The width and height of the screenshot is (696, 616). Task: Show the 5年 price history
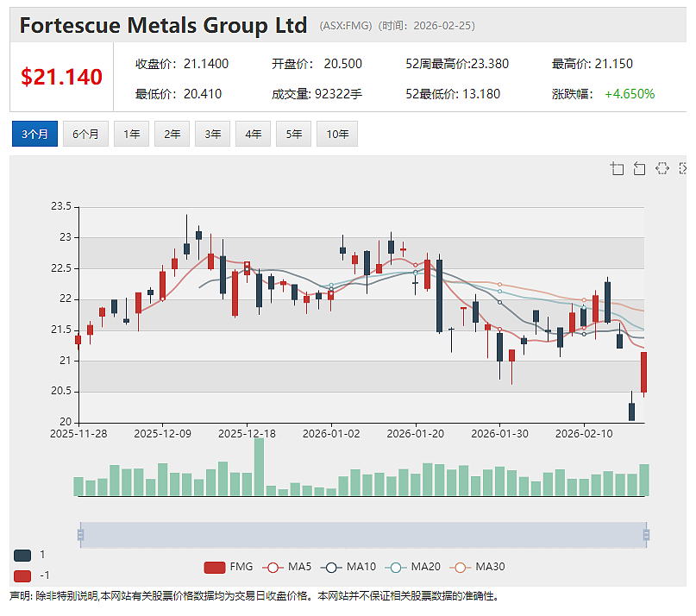coord(293,134)
